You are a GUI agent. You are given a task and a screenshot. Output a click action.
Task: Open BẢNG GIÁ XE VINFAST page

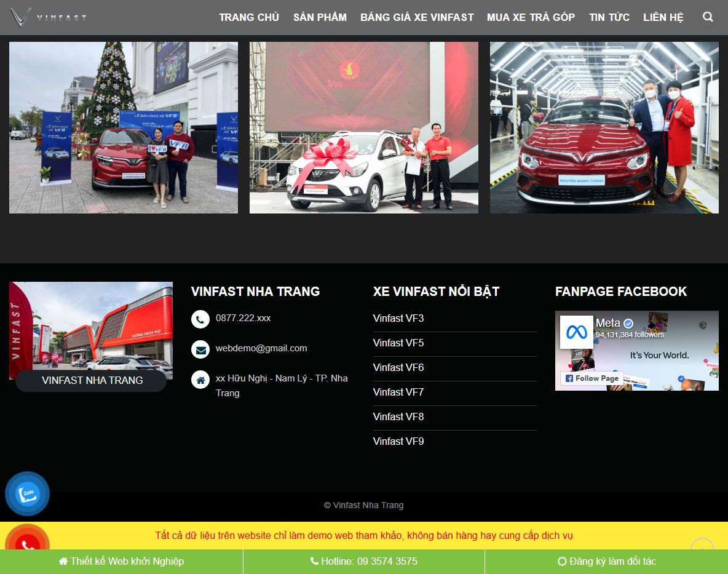tap(417, 17)
